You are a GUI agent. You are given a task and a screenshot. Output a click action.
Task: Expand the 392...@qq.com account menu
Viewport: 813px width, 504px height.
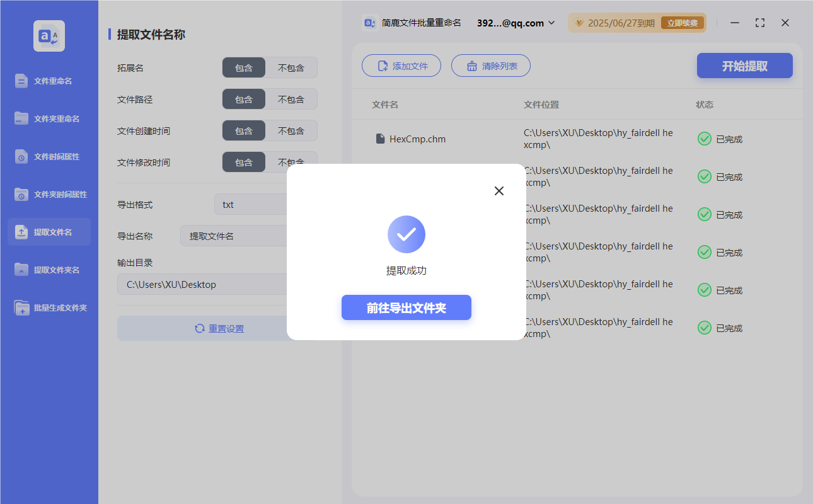(514, 23)
